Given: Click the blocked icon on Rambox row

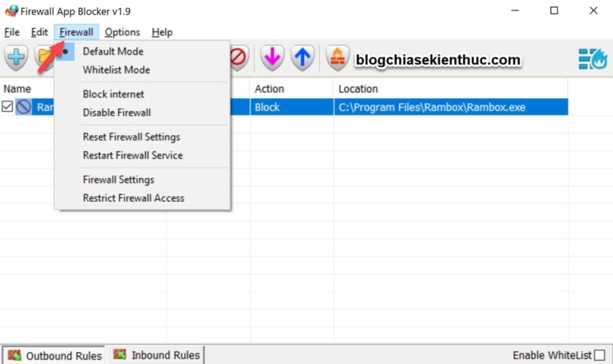Looking at the screenshot, I should [x=24, y=107].
